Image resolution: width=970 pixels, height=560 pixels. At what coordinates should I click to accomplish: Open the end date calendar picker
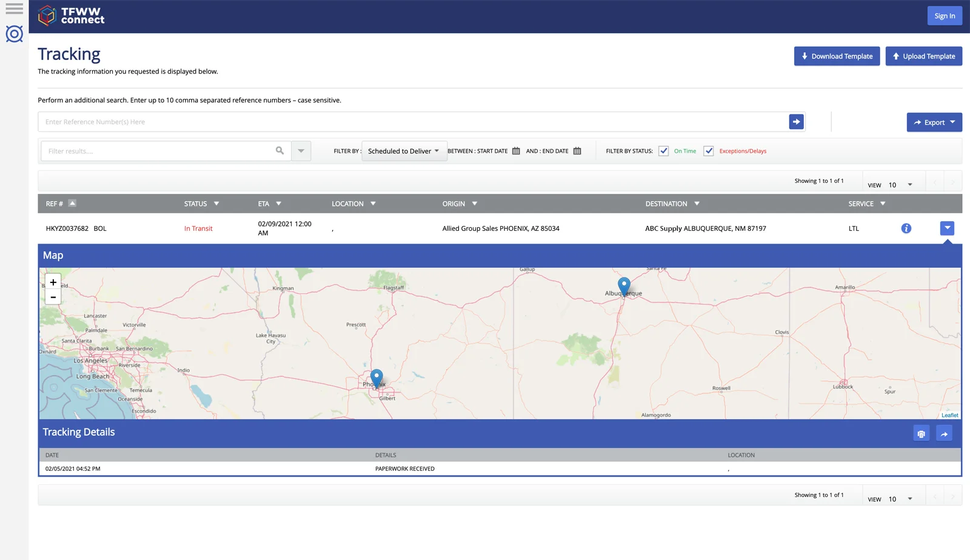tap(577, 151)
